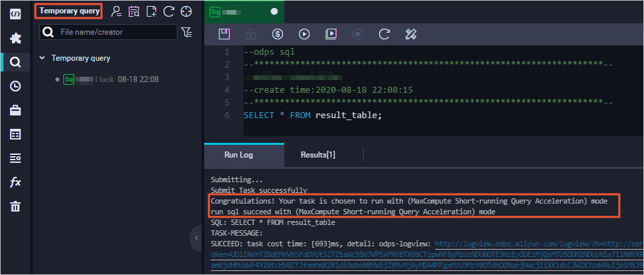Click the unsaved dot on the editor tab

pos(274,12)
